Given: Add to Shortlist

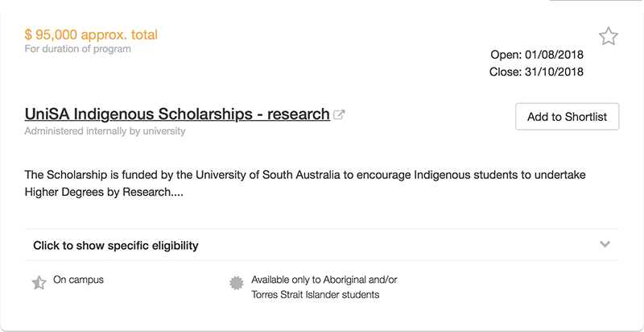Looking at the screenshot, I should (x=567, y=117).
